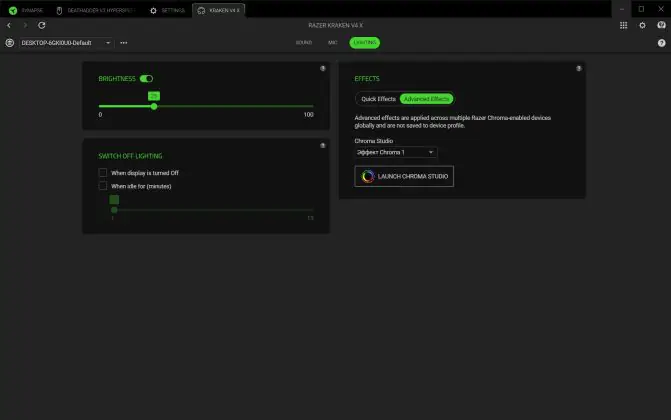The width and height of the screenshot is (671, 420).
Task: Open the Settings tab
Action: coord(168,10)
